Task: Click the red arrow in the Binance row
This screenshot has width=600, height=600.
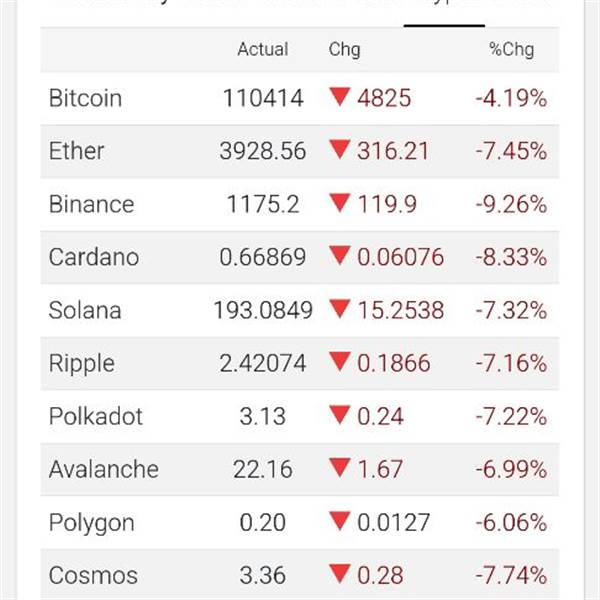Action: pos(340,203)
